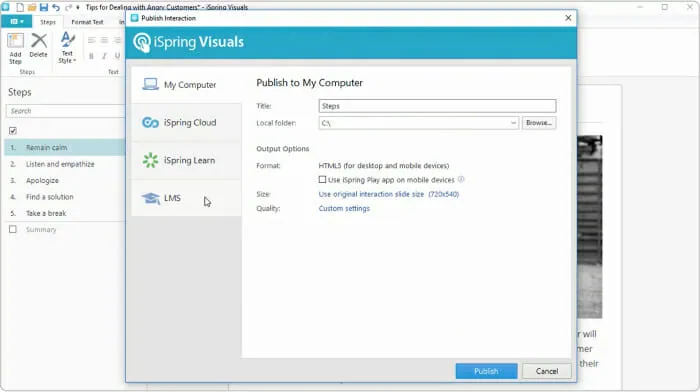Click the Browse... button

(539, 123)
